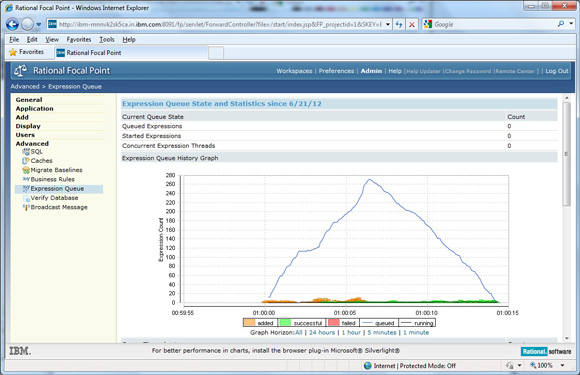Viewport: 580px width, 375px height.
Task: Click the Favorites star button
Action: click(26, 52)
